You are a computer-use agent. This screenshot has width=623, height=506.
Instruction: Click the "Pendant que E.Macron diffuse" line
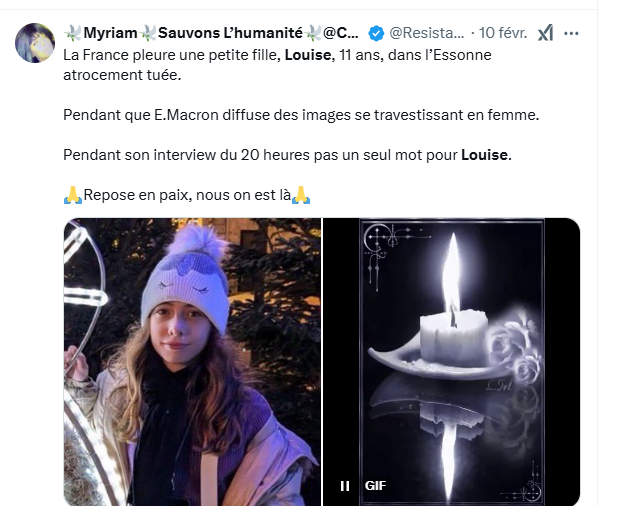click(300, 115)
